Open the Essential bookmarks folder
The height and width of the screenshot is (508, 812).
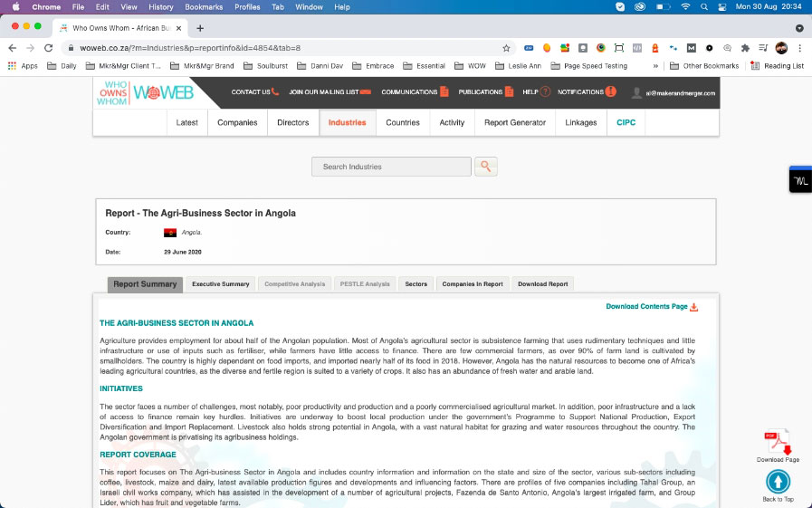[x=425, y=66]
